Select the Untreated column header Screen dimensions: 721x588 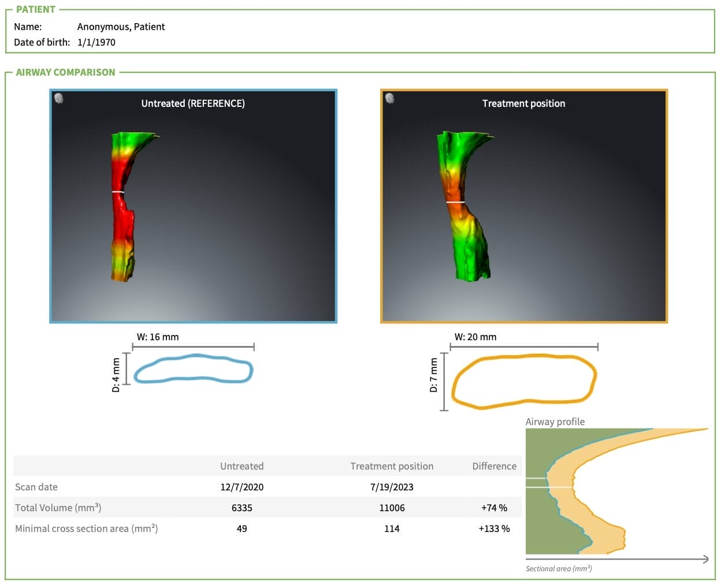(x=241, y=466)
